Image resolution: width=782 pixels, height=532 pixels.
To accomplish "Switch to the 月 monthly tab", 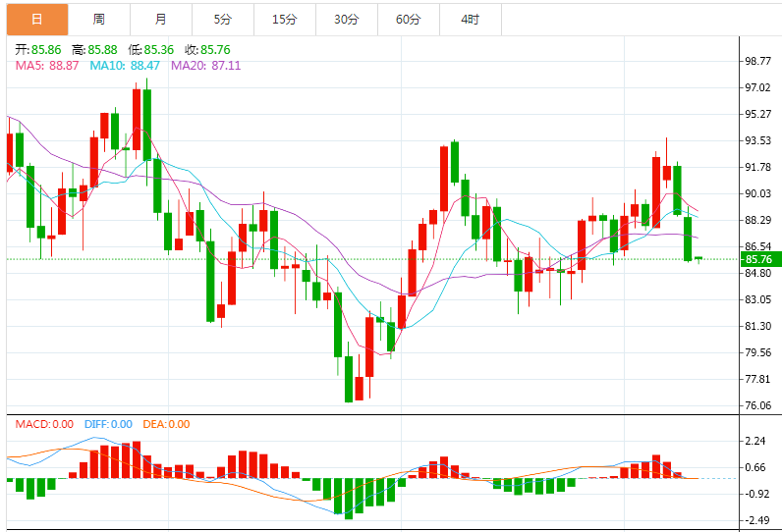I will [161, 20].
